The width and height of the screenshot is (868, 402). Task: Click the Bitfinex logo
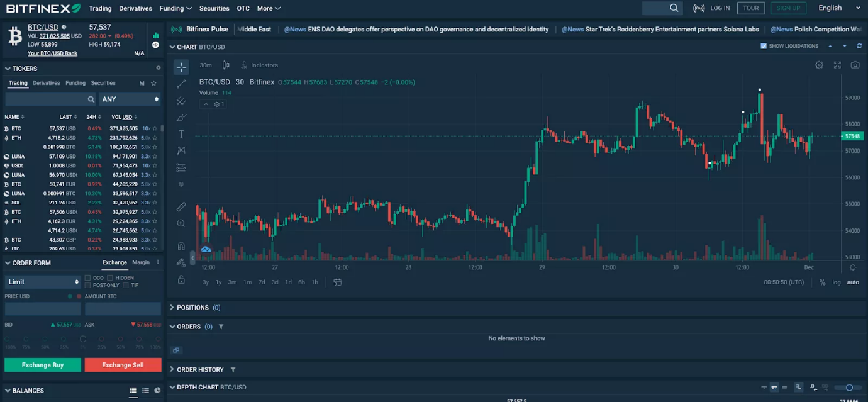tap(43, 8)
